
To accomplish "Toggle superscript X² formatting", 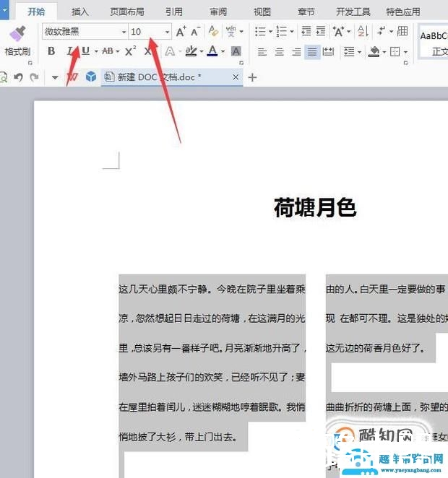I will click(x=131, y=51).
